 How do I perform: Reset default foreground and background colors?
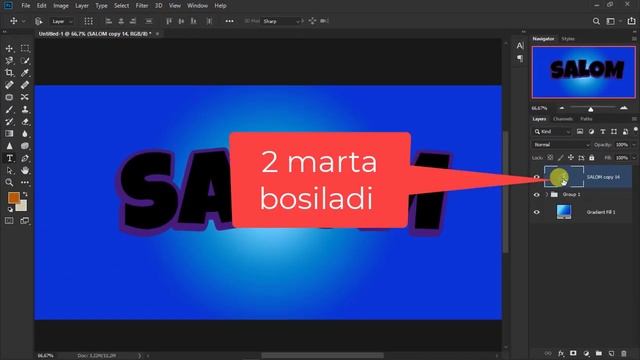(x=10, y=209)
